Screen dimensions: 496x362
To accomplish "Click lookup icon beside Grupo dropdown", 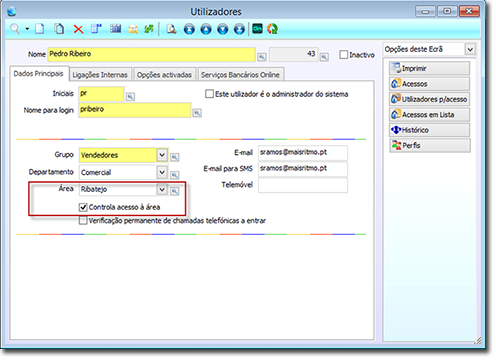I will tap(175, 157).
